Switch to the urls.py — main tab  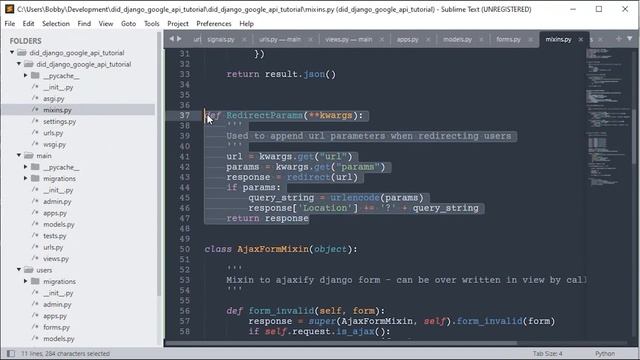click(x=280, y=40)
